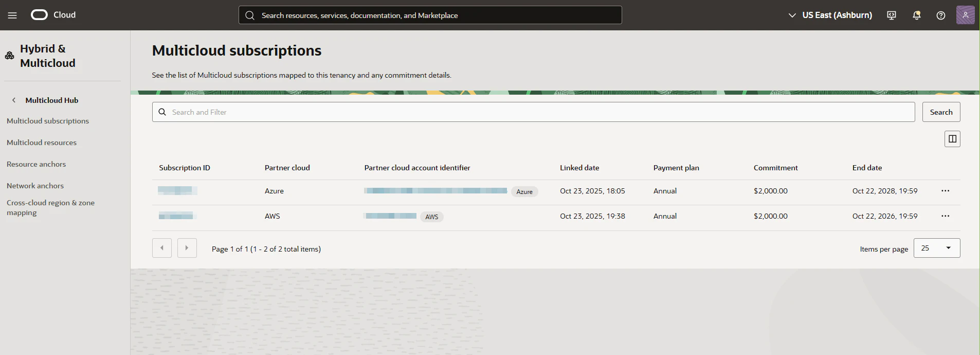The width and height of the screenshot is (980, 355).
Task: Open the user profile avatar
Action: pos(966,15)
